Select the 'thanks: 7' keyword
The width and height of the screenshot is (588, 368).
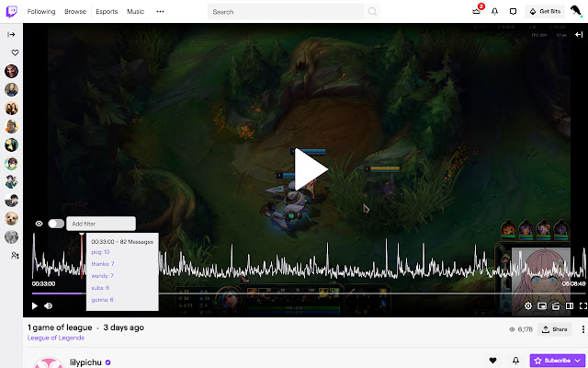pos(103,264)
